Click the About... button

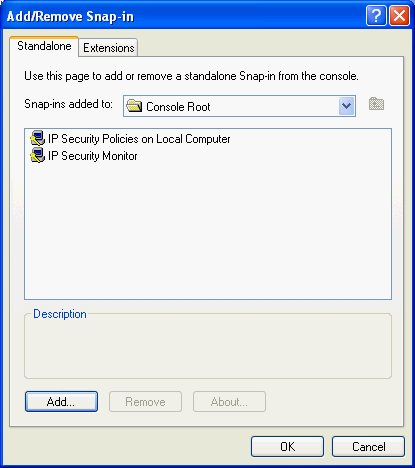pos(229,402)
